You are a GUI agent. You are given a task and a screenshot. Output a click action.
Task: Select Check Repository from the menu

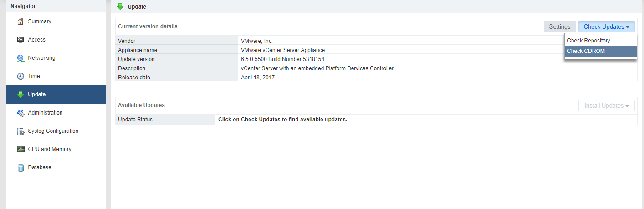(x=588, y=41)
